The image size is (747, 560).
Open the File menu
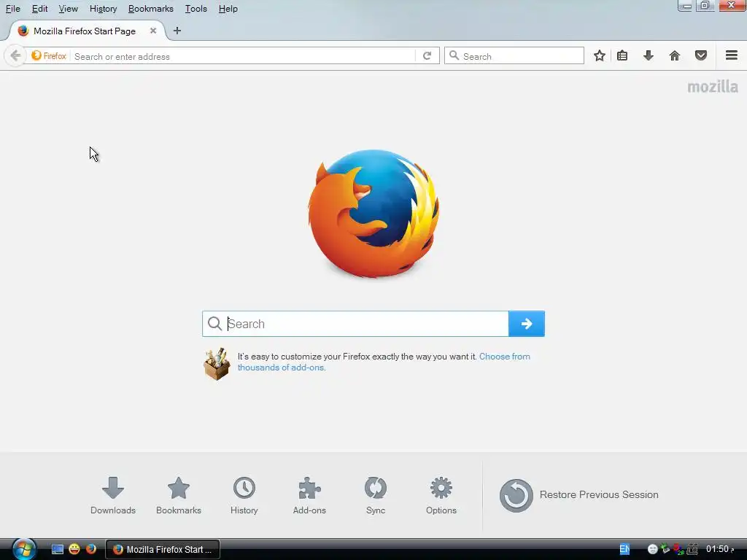pos(13,9)
